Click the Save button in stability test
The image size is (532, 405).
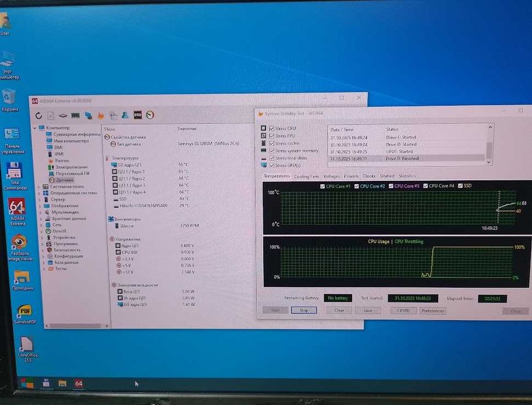point(368,311)
